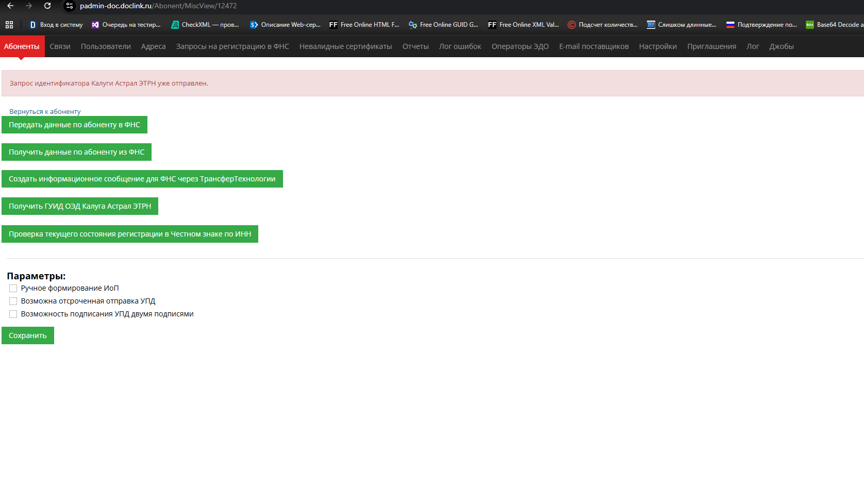This screenshot has width=864, height=504.
Task: Click the 'Запрос идентификатора Калуги Астрал ЭТРН уже отправлен' alert
Action: (433, 83)
